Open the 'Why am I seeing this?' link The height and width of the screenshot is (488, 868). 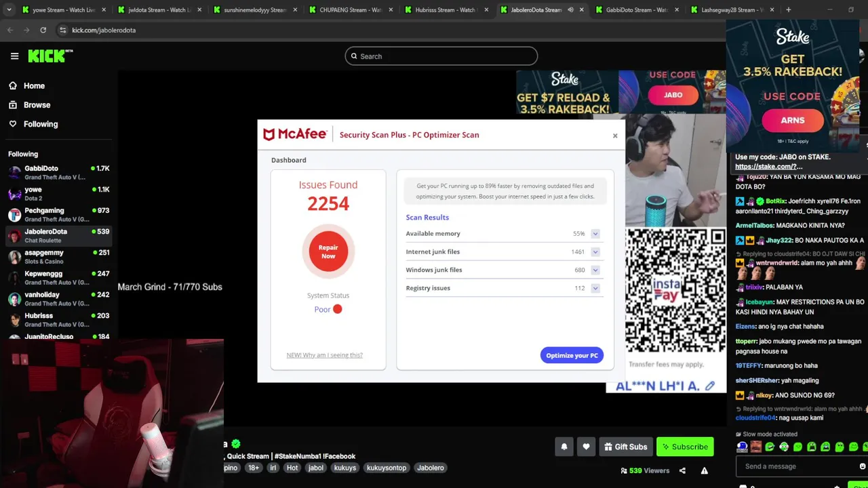coord(324,355)
